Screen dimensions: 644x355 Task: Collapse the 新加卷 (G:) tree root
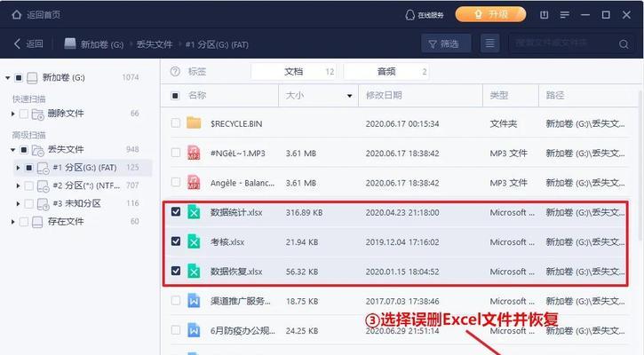tap(7, 77)
